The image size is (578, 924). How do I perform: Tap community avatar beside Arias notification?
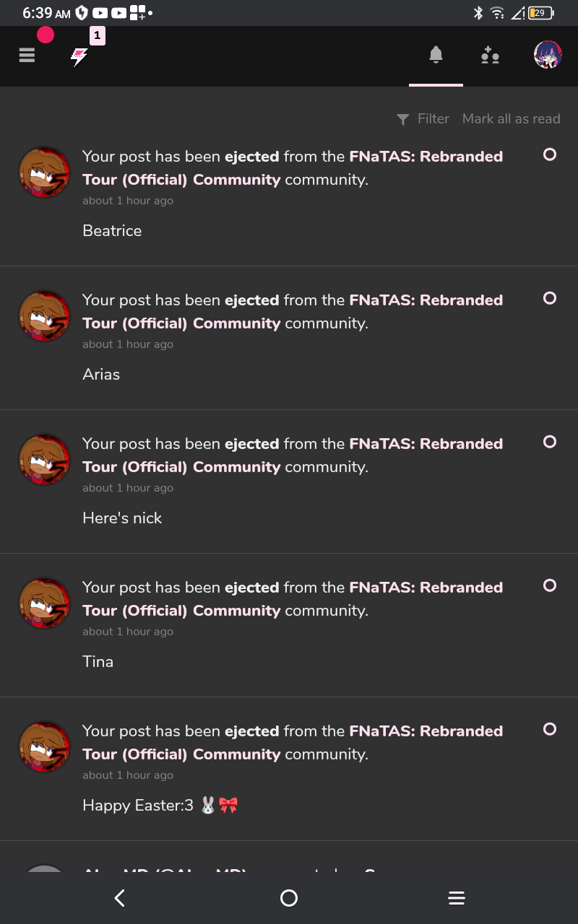[44, 316]
